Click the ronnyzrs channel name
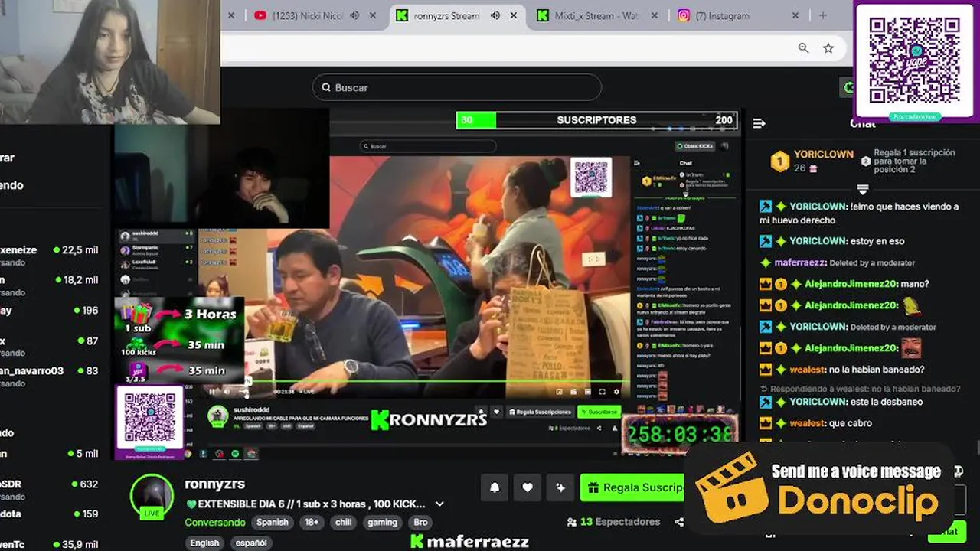Screen dimensions: 980x551 (x=214, y=484)
